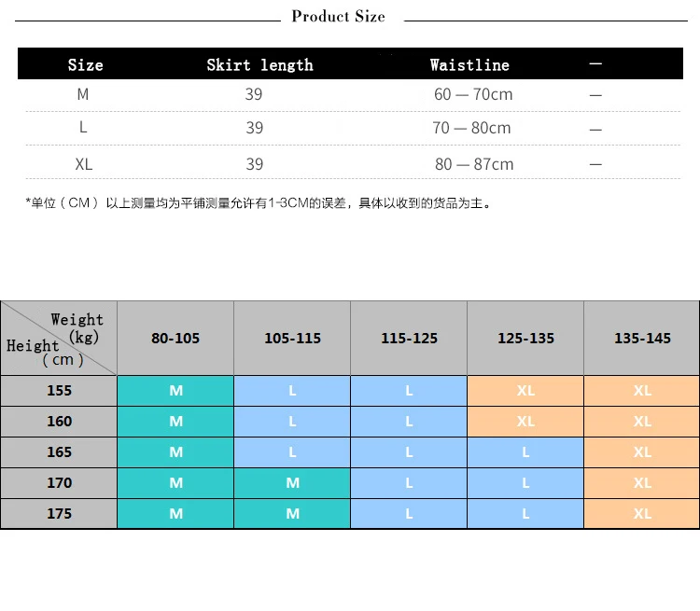The width and height of the screenshot is (700, 611).
Task: Click the L cell for 175 height, 115-125
Action: pos(409,514)
